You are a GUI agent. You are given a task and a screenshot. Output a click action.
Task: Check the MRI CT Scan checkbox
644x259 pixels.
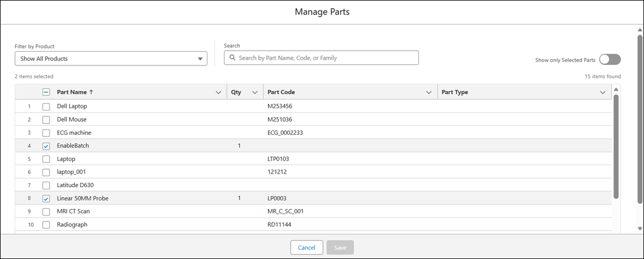pos(46,211)
